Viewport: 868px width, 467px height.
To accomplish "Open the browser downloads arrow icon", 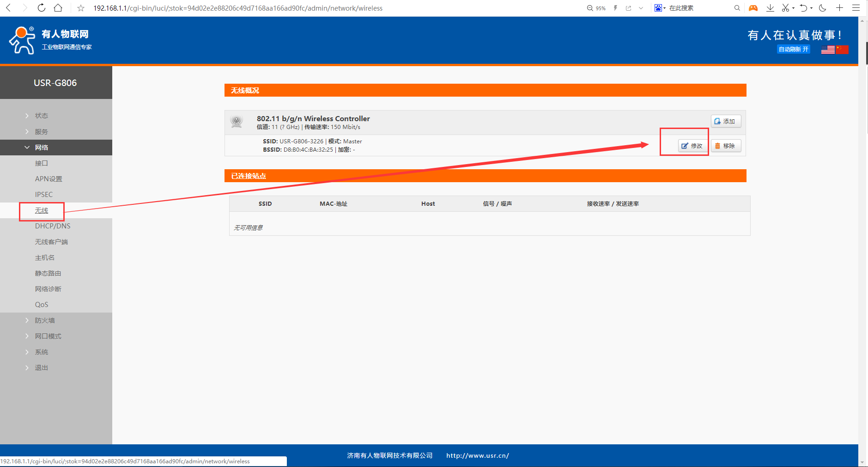I will [x=770, y=8].
